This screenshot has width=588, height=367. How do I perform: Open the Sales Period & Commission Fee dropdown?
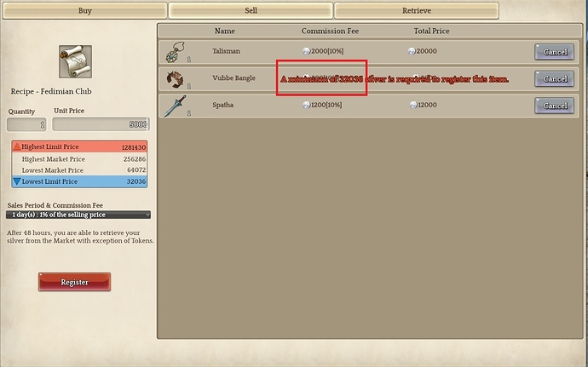pos(79,215)
